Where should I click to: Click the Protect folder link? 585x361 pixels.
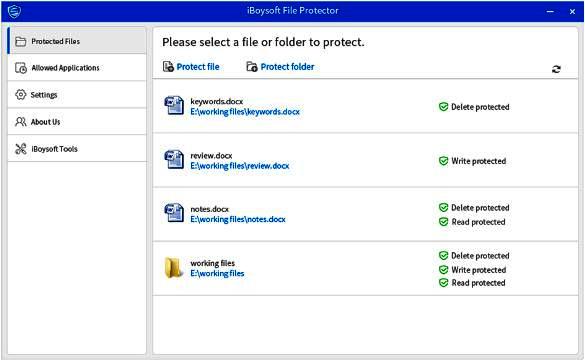coord(287,67)
